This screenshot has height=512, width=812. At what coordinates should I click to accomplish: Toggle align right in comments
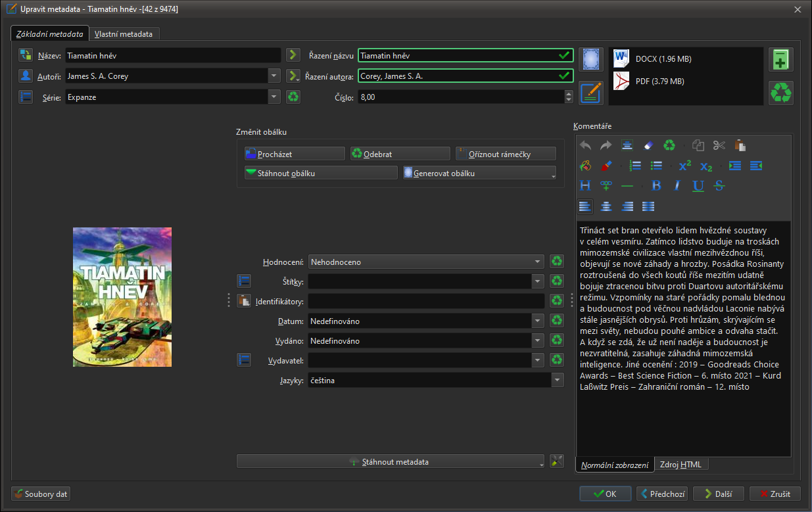(x=627, y=206)
